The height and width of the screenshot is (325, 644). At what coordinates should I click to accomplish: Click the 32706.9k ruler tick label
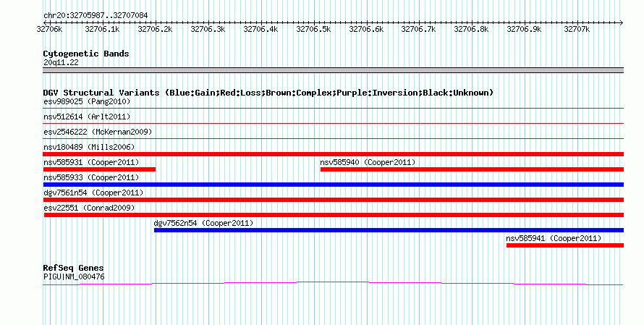[524, 29]
